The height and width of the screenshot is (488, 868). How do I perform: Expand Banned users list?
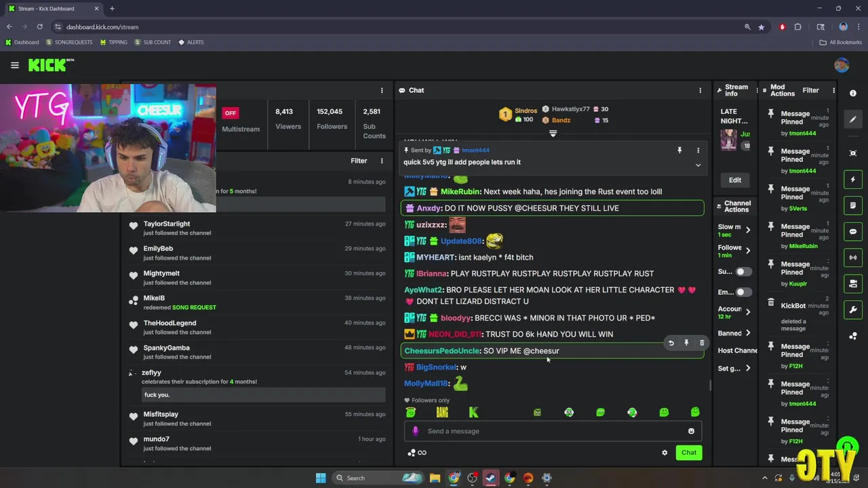pos(748,333)
